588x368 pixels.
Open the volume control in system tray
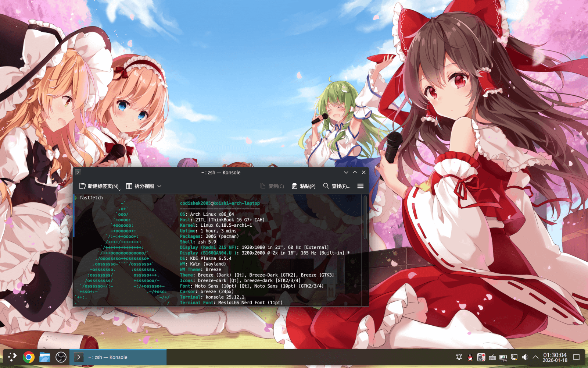(x=525, y=357)
